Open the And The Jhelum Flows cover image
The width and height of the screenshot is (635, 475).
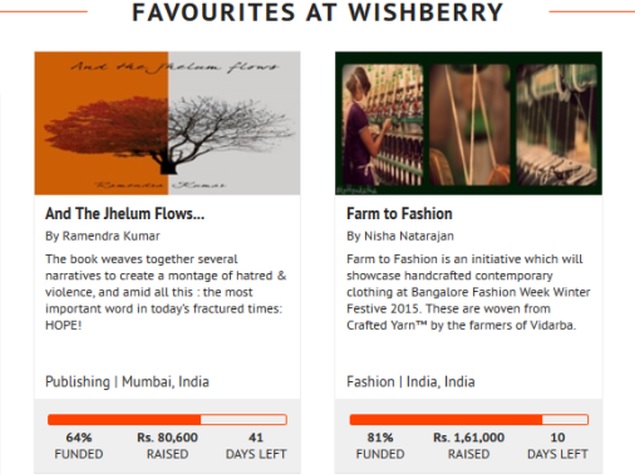[x=167, y=123]
